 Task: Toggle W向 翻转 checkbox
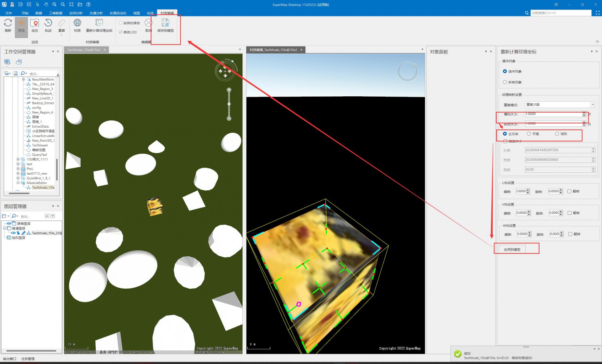pos(570,234)
